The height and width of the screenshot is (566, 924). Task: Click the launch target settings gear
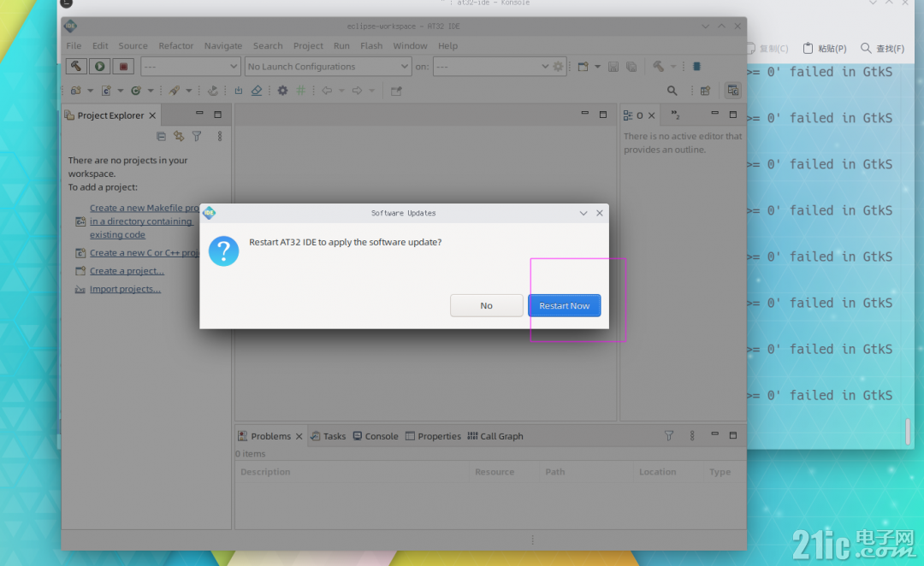[x=558, y=67]
